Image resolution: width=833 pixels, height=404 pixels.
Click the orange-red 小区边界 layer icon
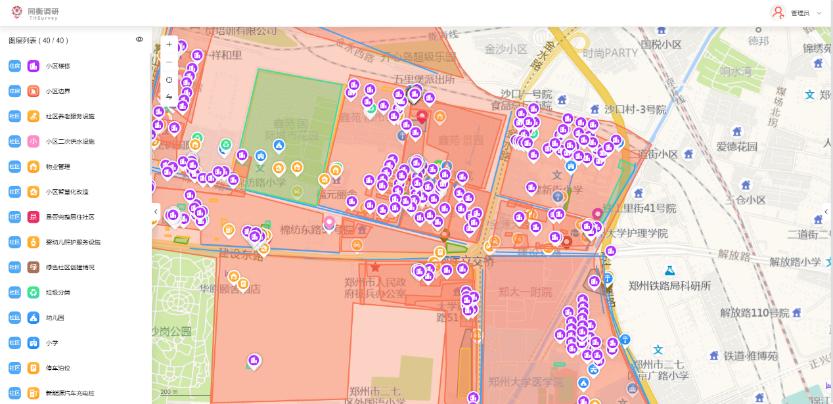[33, 91]
